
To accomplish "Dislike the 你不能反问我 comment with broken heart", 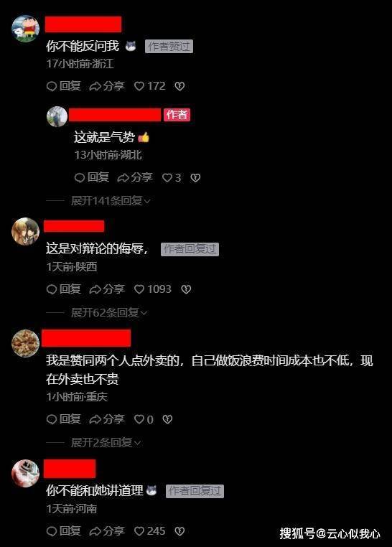I will [x=179, y=86].
